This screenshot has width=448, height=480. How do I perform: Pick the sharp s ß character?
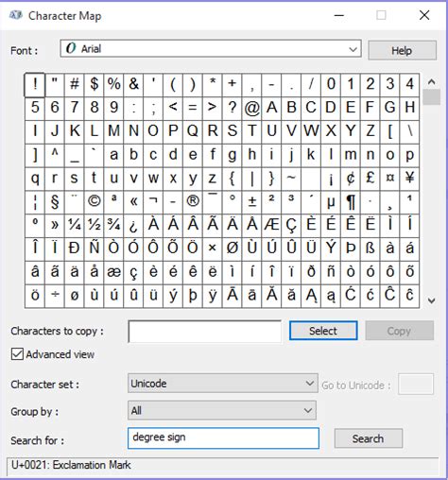tap(370, 249)
